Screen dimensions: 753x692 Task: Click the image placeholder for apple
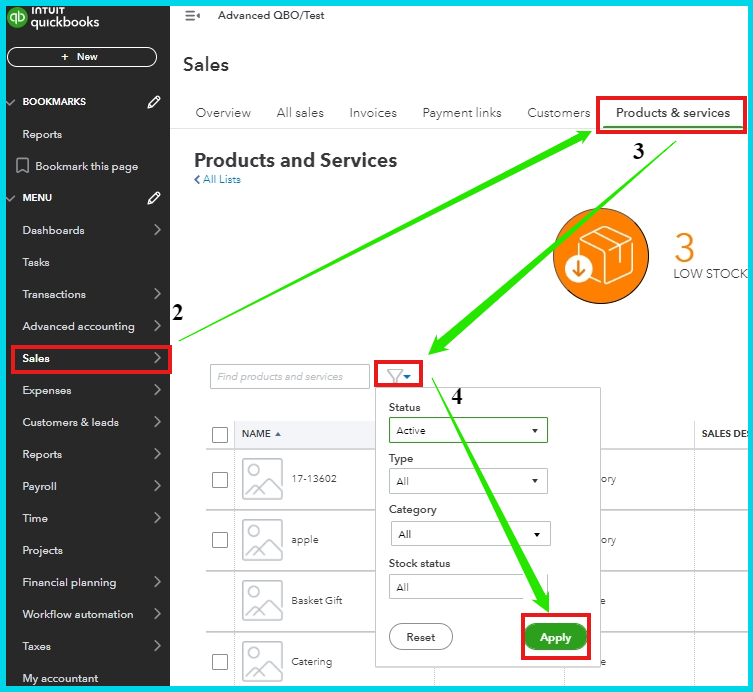pos(262,540)
